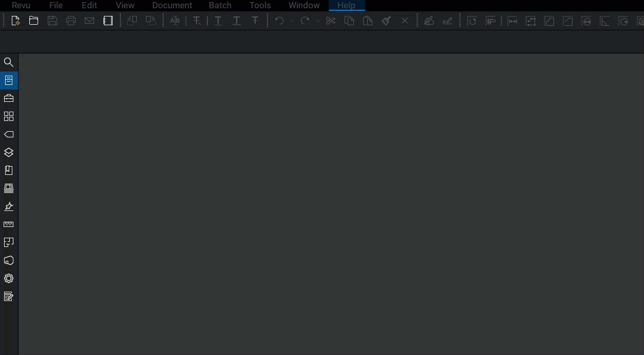
Task: Delete using the X icon
Action: pyautogui.click(x=405, y=21)
